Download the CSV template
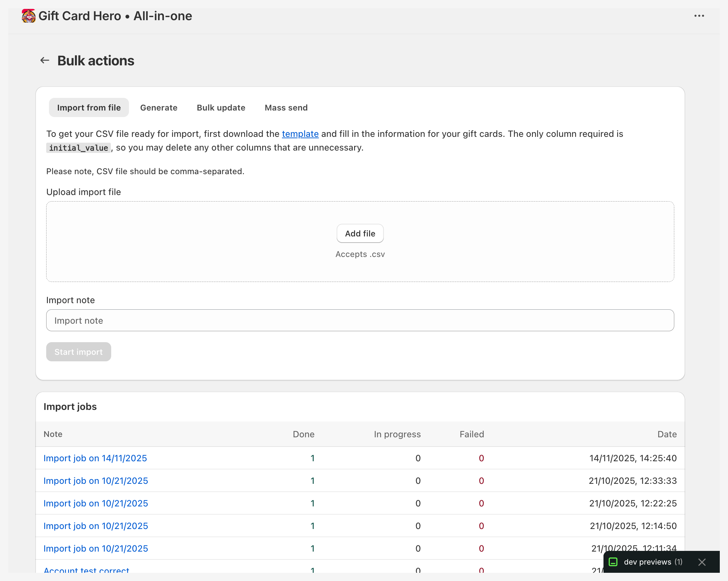 click(300, 134)
